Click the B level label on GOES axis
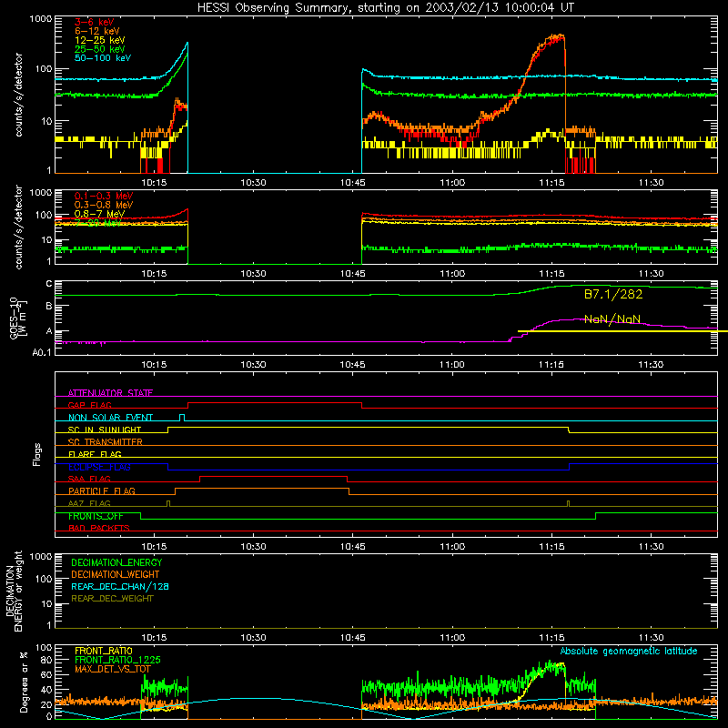 pos(49,306)
